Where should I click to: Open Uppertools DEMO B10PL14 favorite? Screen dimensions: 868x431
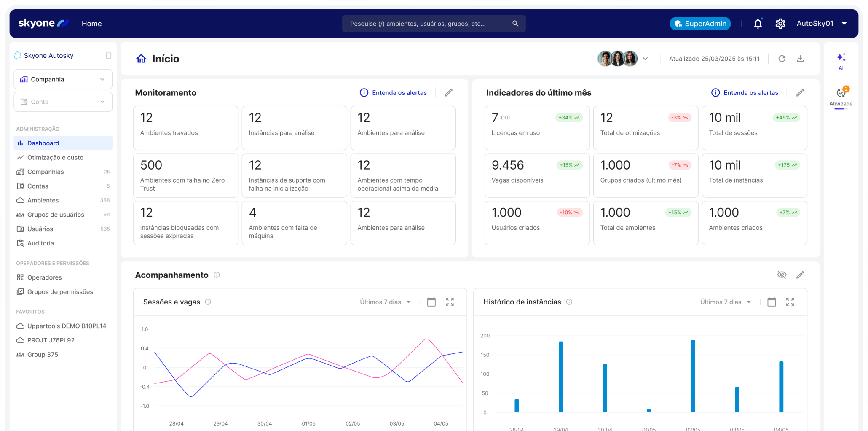66,326
